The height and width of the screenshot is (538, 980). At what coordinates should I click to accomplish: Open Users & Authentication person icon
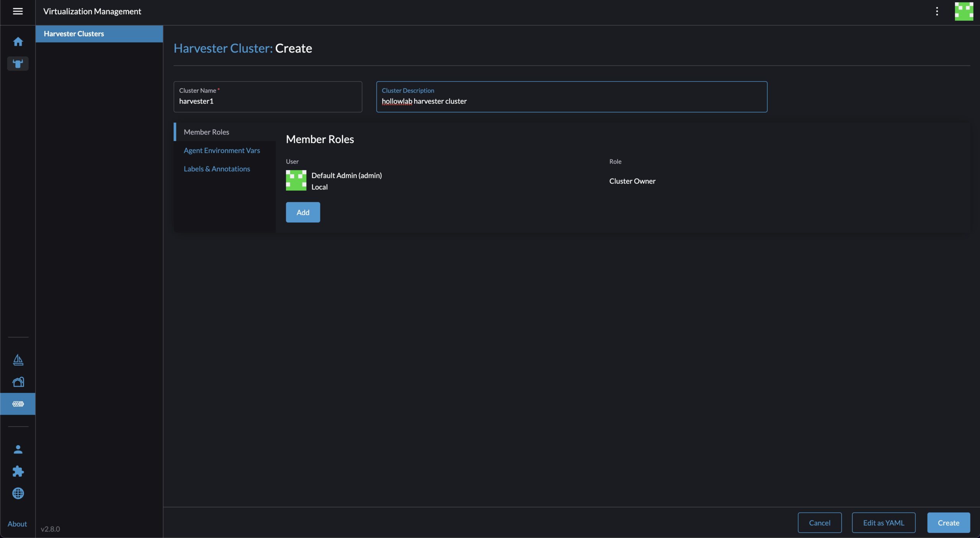point(18,449)
